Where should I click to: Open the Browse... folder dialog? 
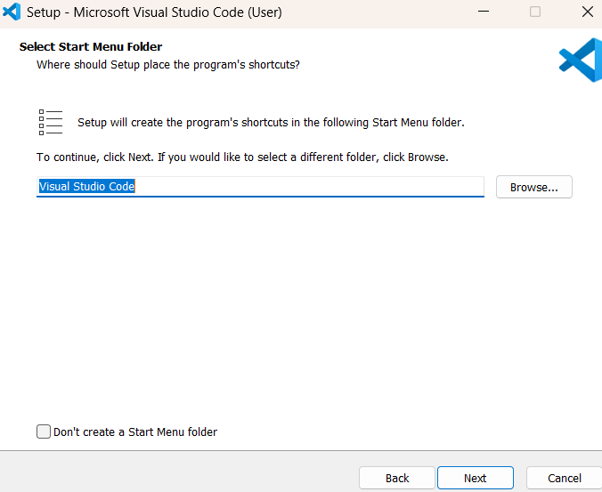click(x=534, y=187)
